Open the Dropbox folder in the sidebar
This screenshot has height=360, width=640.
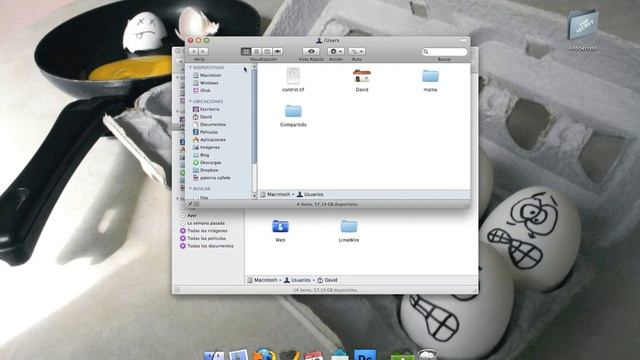[206, 170]
